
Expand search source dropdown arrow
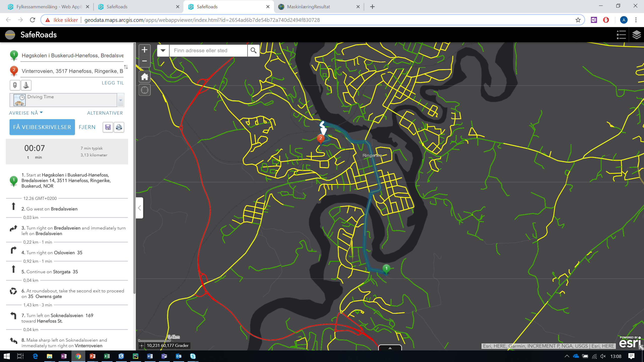163,51
